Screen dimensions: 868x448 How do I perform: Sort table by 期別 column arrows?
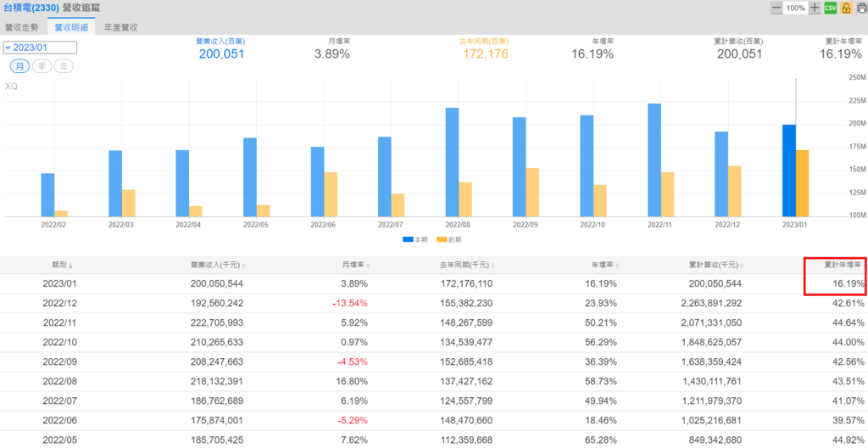click(x=70, y=266)
